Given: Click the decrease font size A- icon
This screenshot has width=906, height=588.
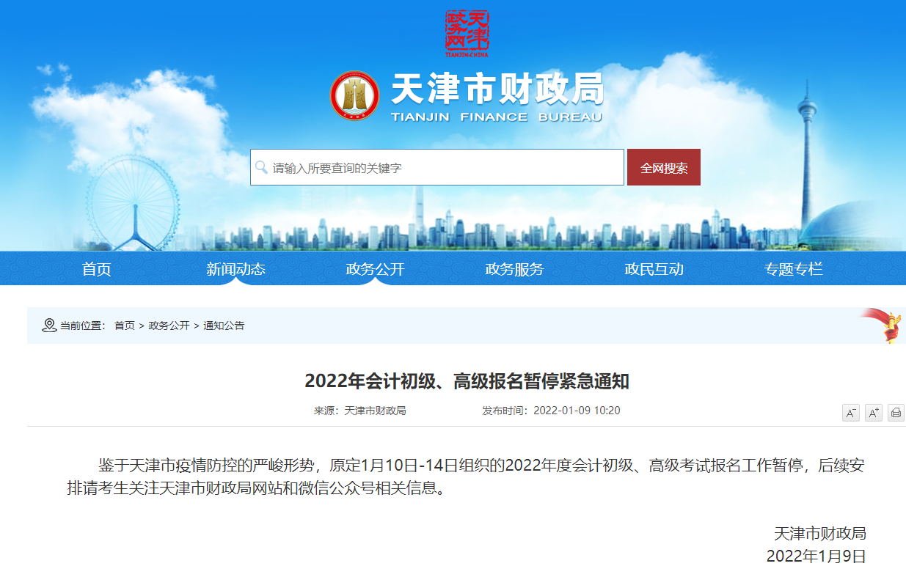Looking at the screenshot, I should click(850, 413).
